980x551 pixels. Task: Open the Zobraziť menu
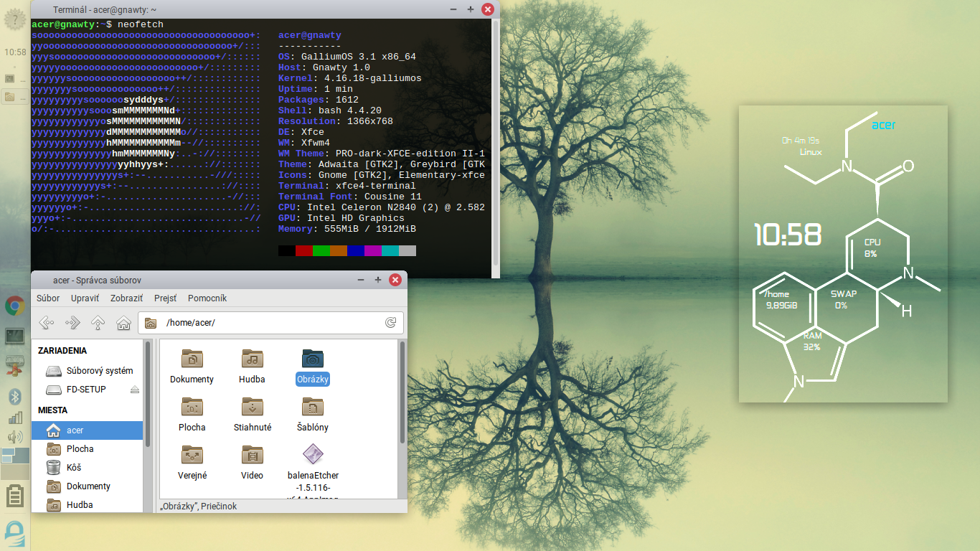pyautogui.click(x=126, y=298)
